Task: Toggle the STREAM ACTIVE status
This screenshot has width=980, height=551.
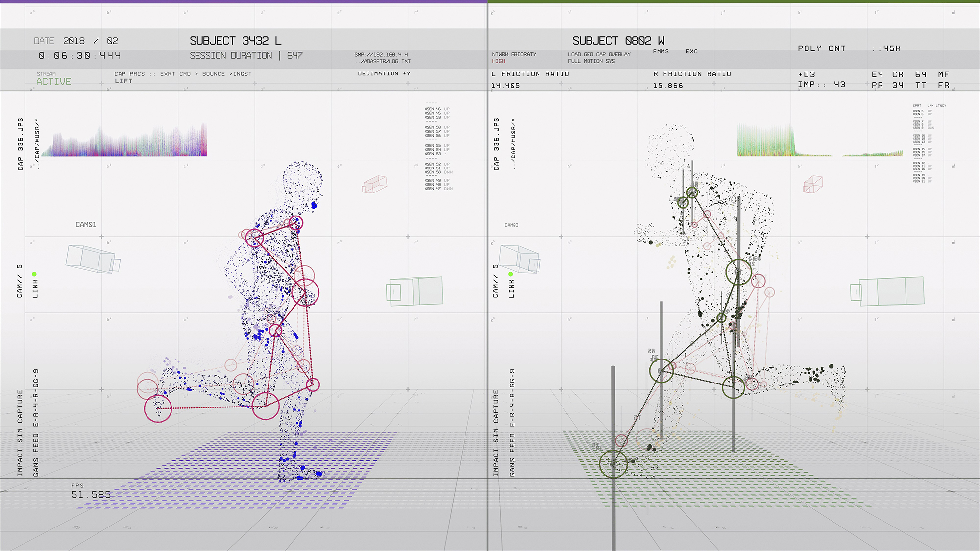Action: click(x=53, y=81)
